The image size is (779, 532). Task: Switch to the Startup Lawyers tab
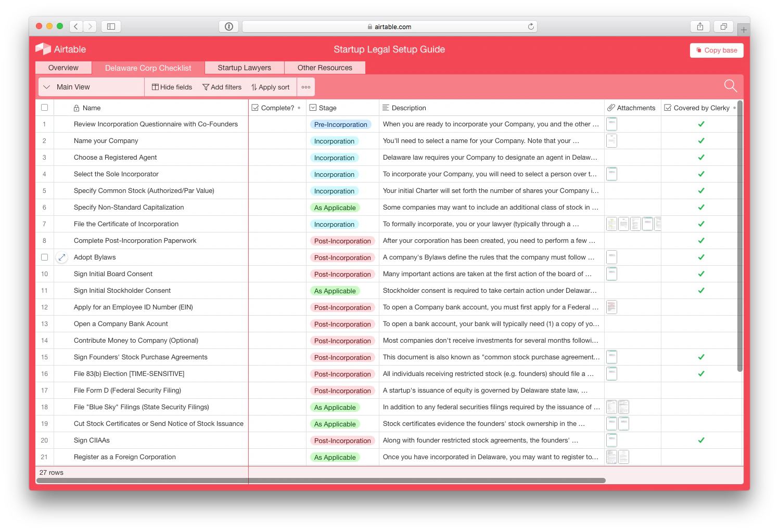[244, 68]
